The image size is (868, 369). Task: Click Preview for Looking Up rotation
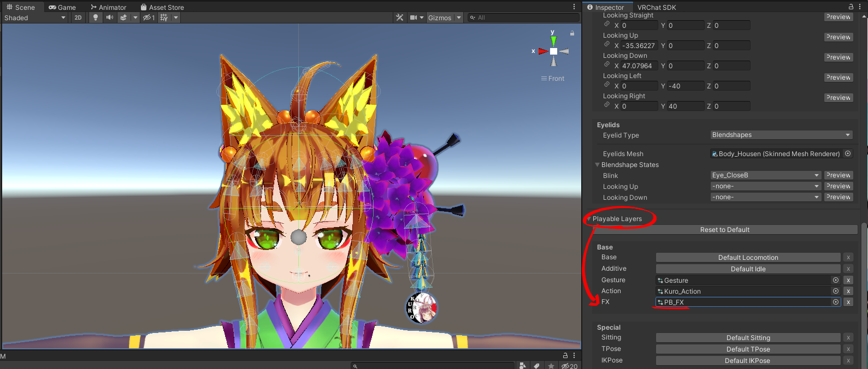coord(838,37)
